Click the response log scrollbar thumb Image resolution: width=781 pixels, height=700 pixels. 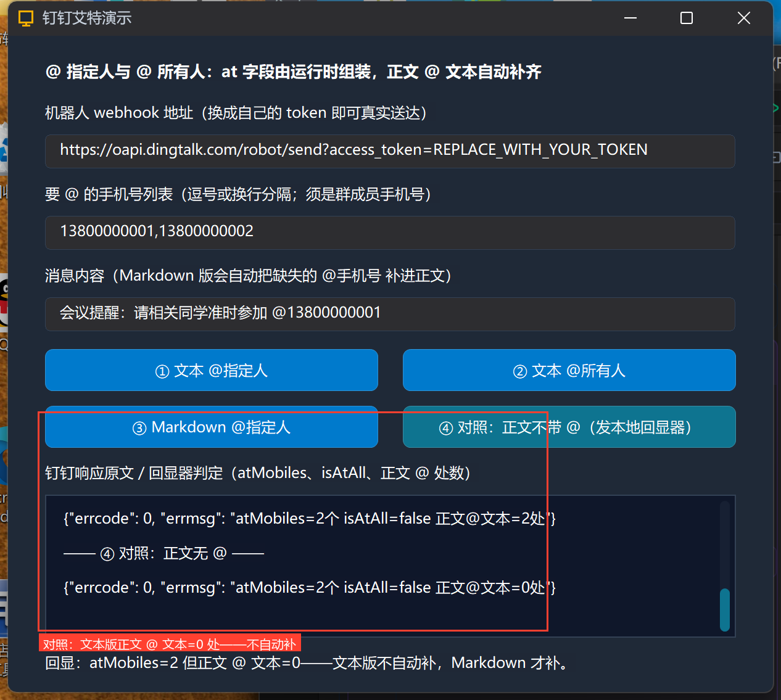[x=725, y=609]
